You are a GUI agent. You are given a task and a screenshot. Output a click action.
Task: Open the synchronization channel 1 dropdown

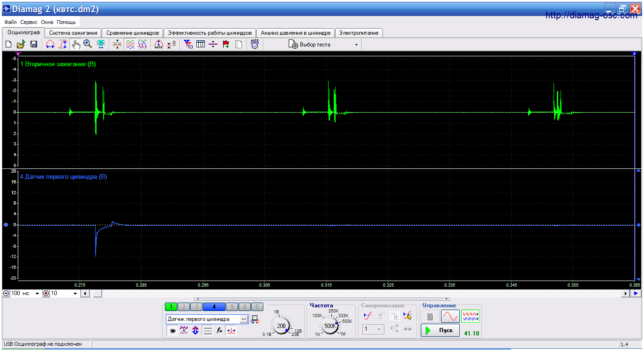point(373,329)
